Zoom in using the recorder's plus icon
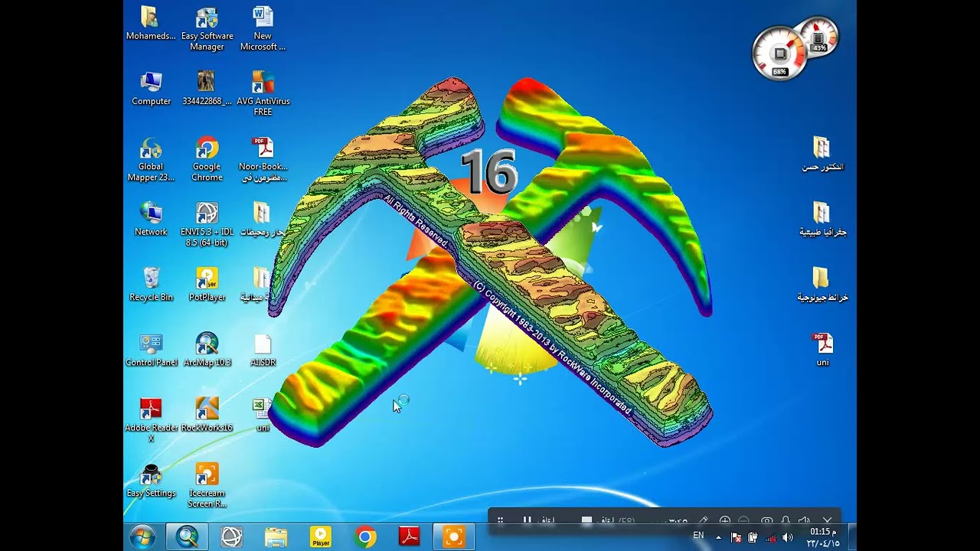Viewport: 980px width, 551px height. point(724,520)
